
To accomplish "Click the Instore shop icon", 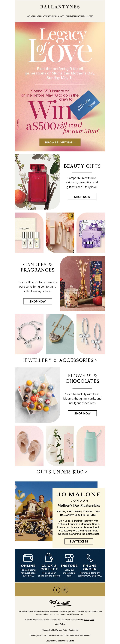I will point(69,558).
